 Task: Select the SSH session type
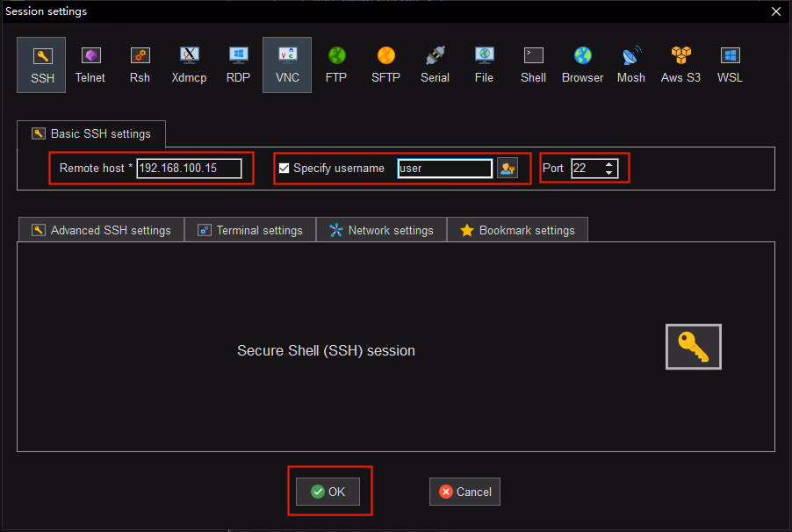coord(41,65)
